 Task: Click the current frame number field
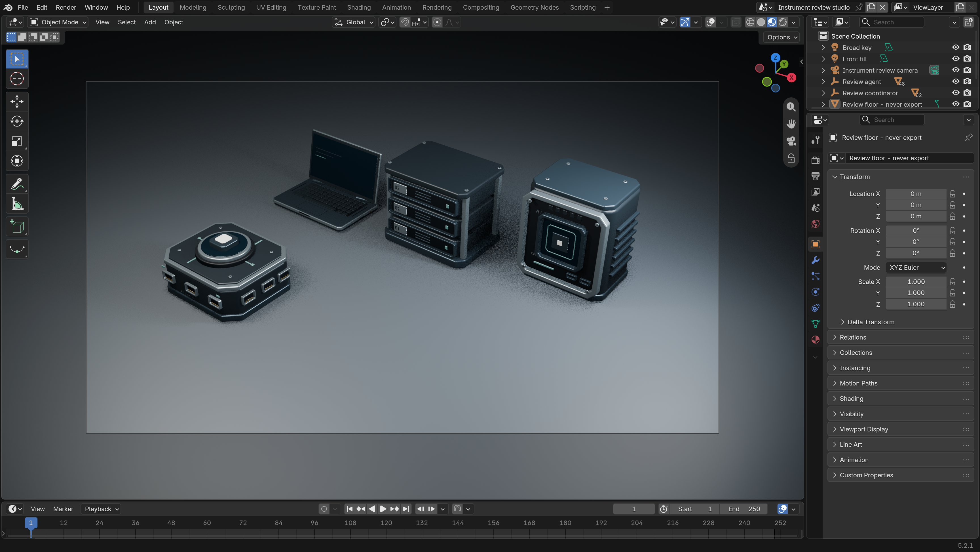coord(633,509)
